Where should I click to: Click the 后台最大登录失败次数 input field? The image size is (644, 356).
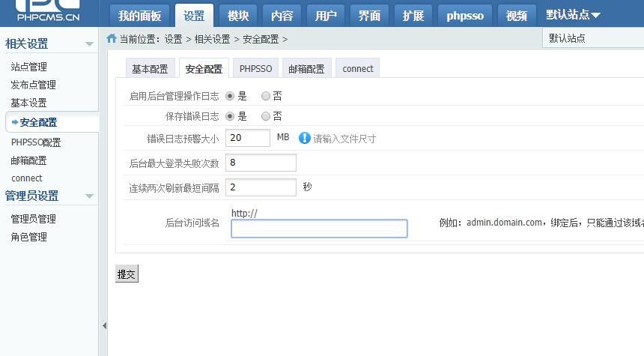pyautogui.click(x=261, y=163)
